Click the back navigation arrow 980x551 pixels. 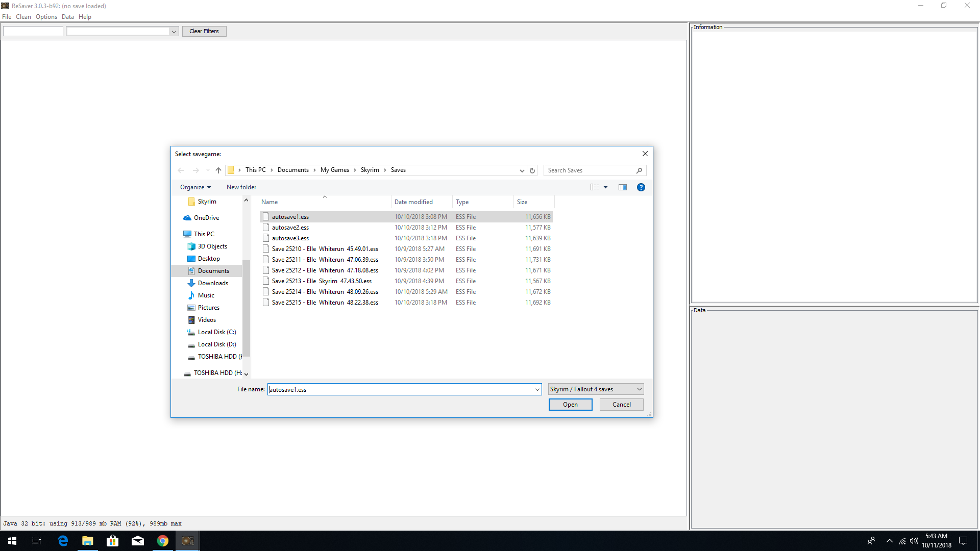pyautogui.click(x=181, y=170)
